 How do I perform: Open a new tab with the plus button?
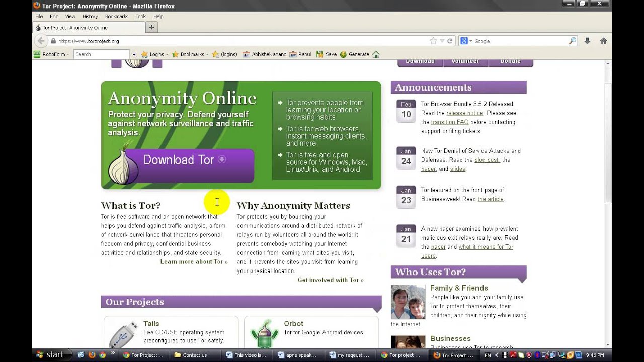coord(151,27)
